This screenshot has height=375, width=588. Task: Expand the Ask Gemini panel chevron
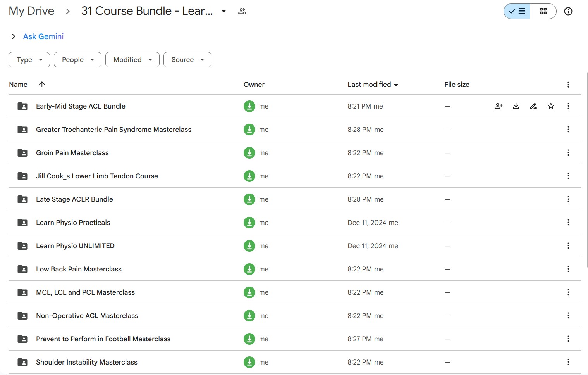(14, 36)
